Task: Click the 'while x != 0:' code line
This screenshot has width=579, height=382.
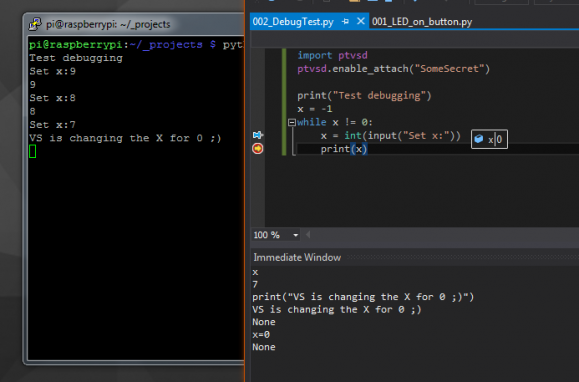Action: tap(335, 122)
